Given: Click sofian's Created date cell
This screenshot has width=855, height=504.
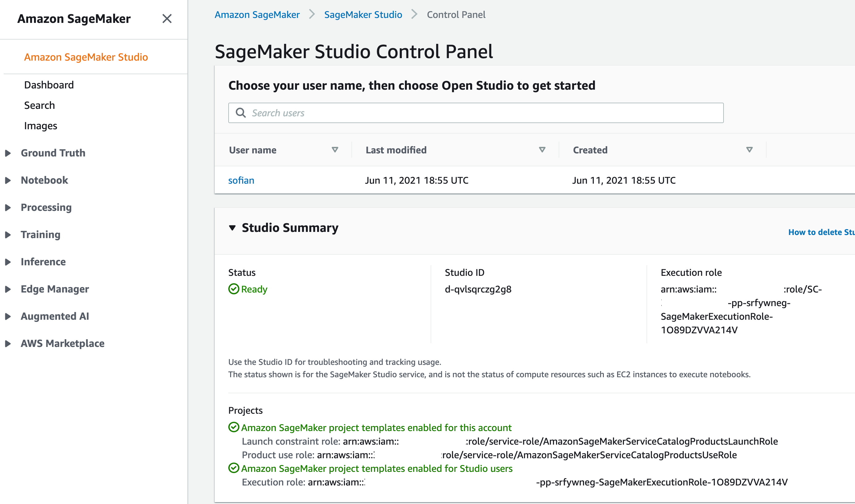Looking at the screenshot, I should point(624,180).
